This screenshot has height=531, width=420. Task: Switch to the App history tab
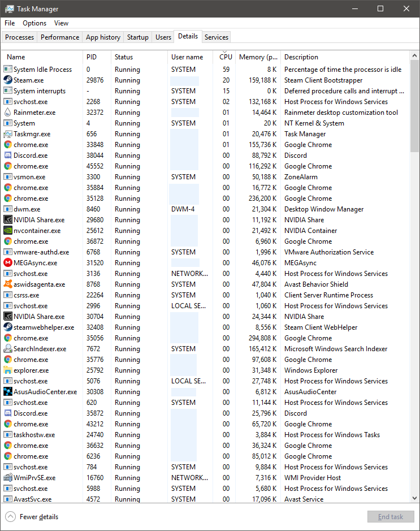[103, 37]
